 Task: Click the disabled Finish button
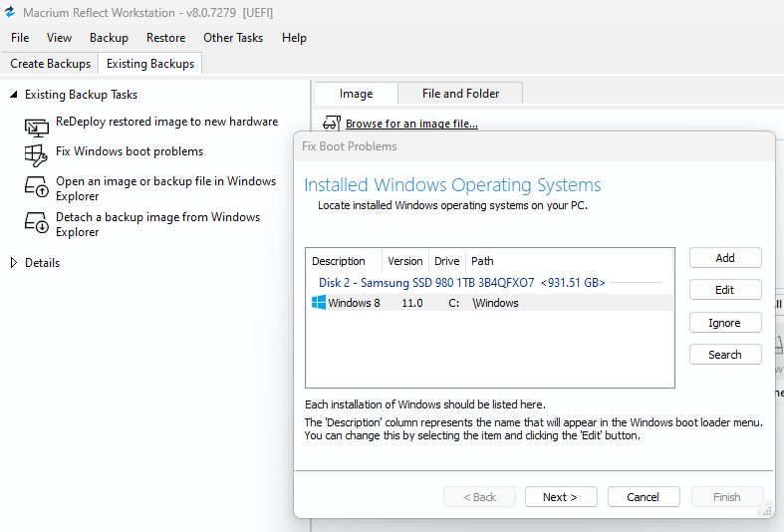727,497
